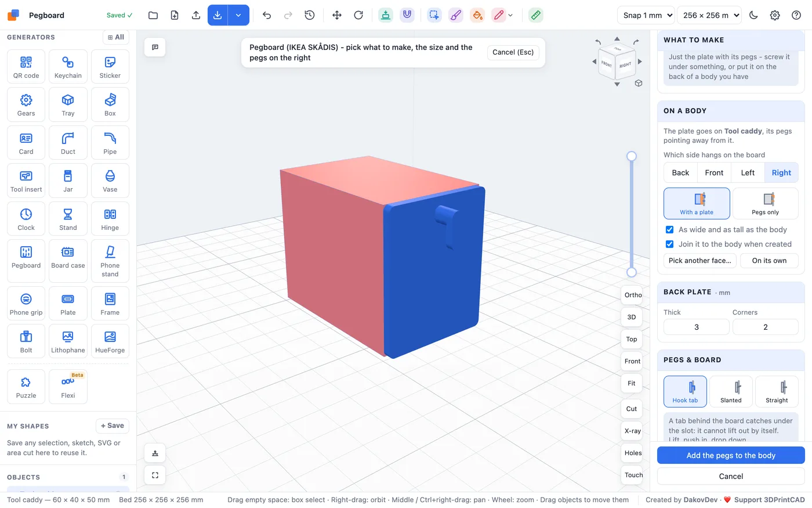
Task: Select the Right side tab
Action: pyautogui.click(x=781, y=172)
